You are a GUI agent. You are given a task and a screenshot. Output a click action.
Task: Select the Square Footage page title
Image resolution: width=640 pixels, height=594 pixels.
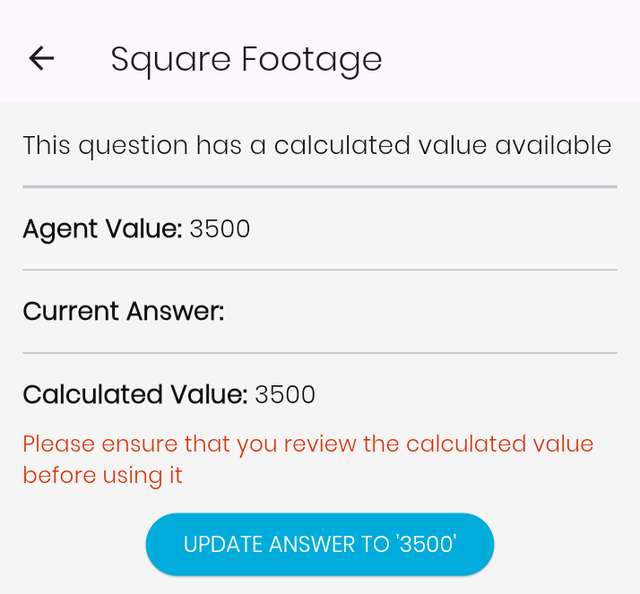pos(246,60)
